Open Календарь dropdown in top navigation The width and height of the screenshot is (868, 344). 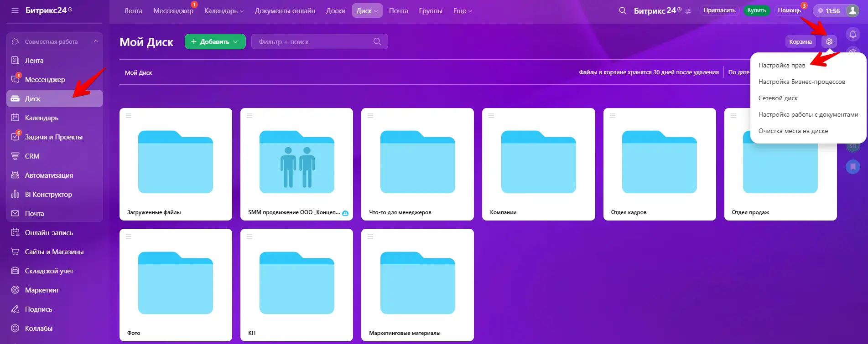223,11
